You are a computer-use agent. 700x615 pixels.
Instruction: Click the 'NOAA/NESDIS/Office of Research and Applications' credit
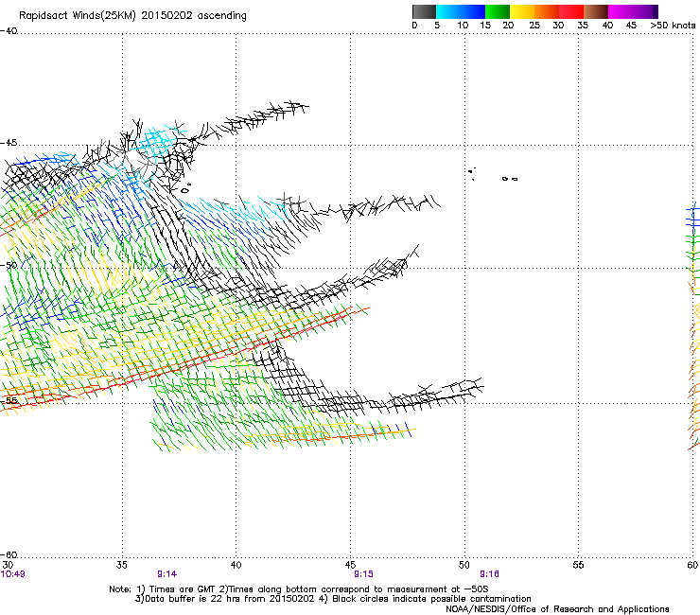pyautogui.click(x=557, y=609)
